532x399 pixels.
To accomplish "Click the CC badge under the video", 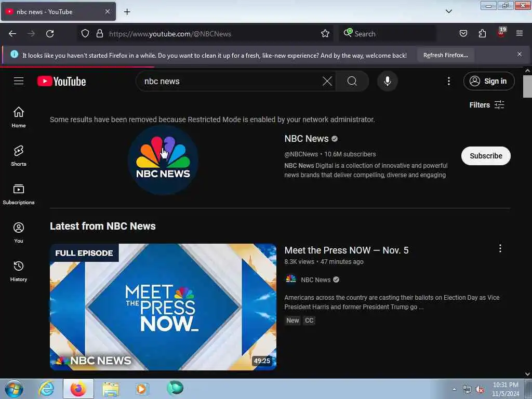I will point(309,320).
